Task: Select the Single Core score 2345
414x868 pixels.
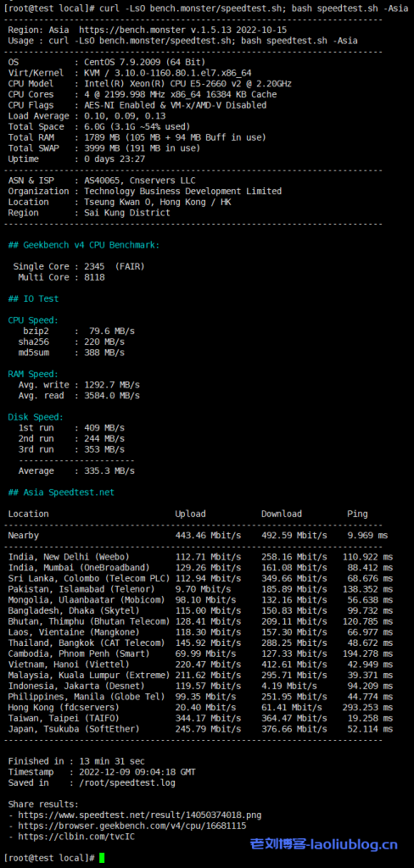Action: click(94, 266)
